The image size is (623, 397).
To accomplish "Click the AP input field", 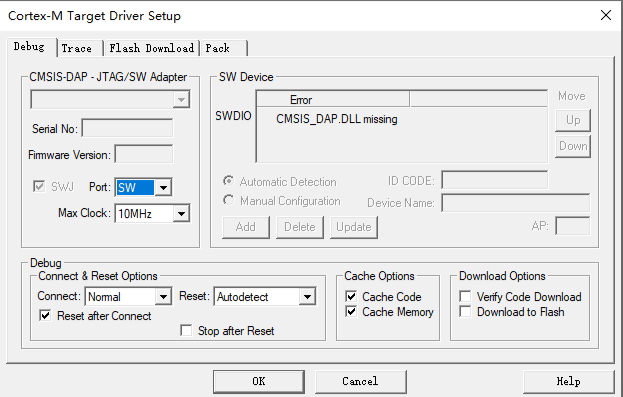I will [x=572, y=226].
